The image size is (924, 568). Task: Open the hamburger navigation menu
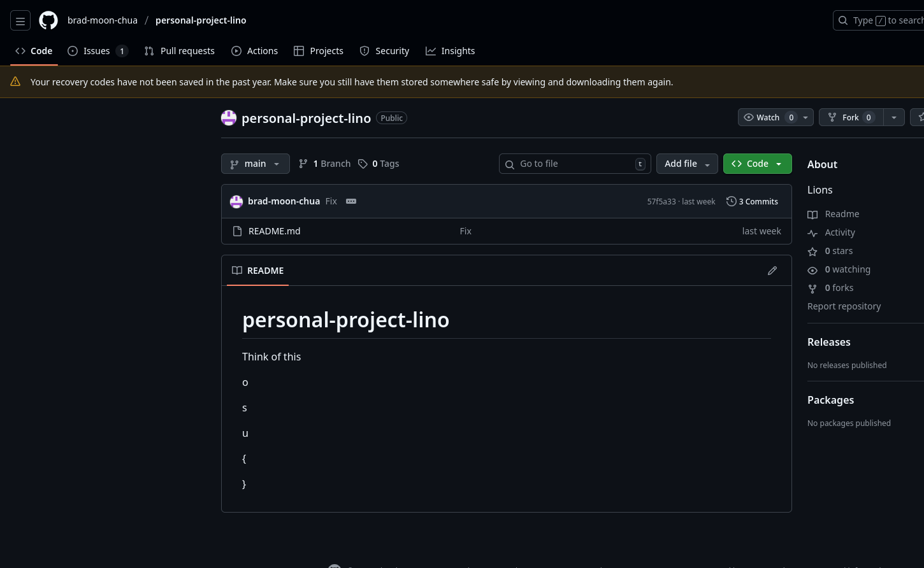coord(20,21)
